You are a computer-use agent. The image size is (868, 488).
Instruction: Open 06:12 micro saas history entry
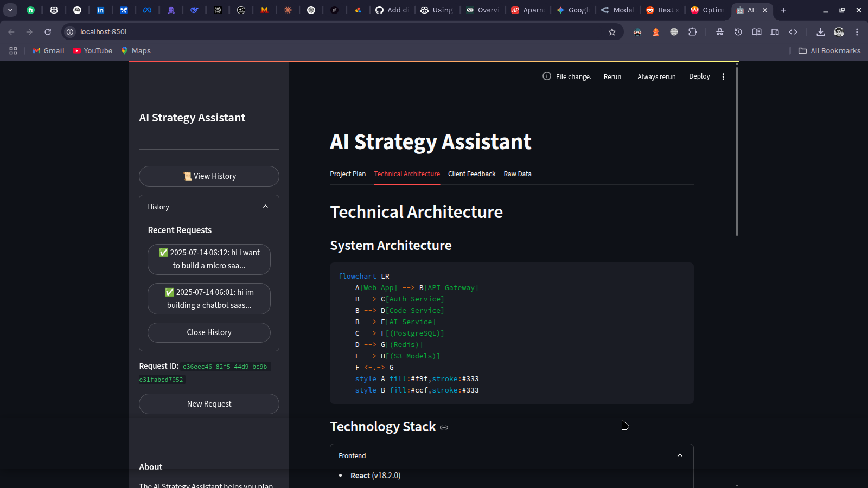(x=209, y=259)
